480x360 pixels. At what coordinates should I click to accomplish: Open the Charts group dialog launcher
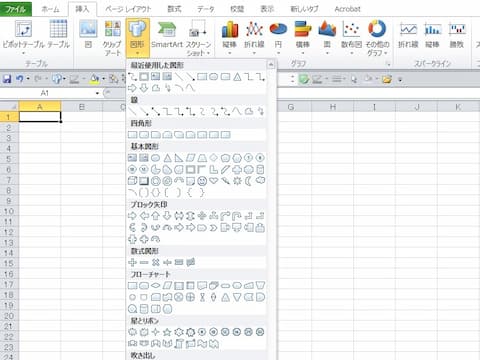click(x=388, y=64)
